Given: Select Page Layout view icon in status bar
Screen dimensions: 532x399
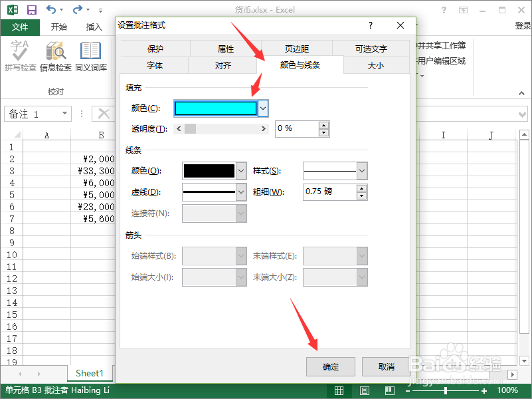Looking at the screenshot, I should pos(365,391).
